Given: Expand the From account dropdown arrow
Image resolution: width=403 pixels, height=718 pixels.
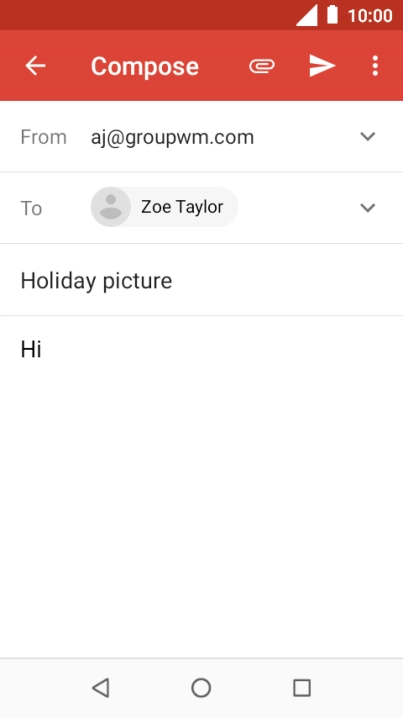Looking at the screenshot, I should pos(368,136).
